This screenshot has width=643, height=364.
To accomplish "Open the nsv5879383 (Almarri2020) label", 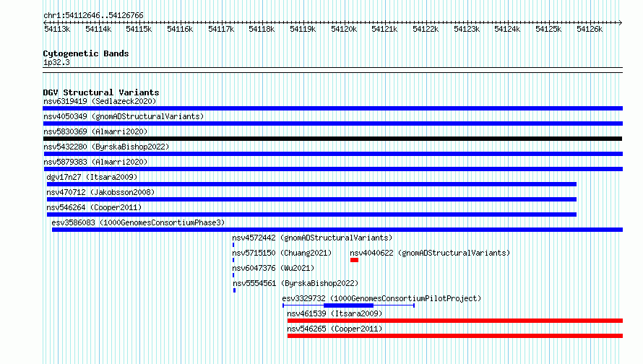I will pyautogui.click(x=95, y=162).
